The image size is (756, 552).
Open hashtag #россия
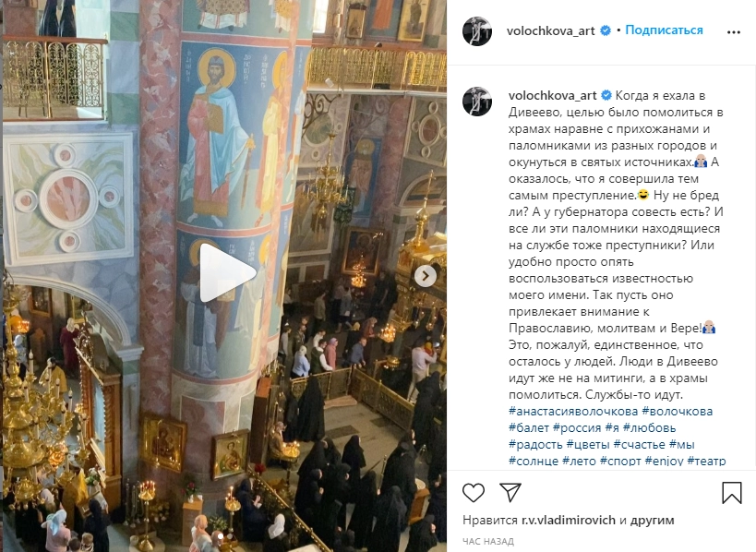[577, 427]
